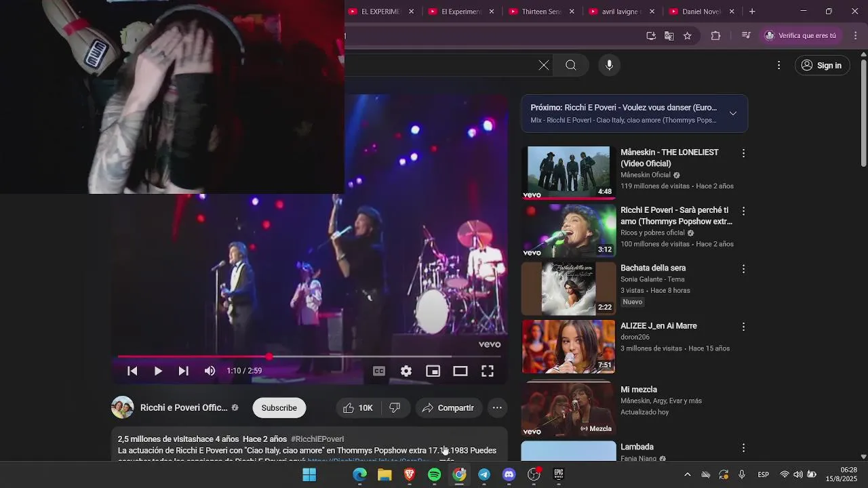Open options for Sarà perché ti amo
Image resolution: width=868 pixels, height=488 pixels.
click(x=743, y=211)
